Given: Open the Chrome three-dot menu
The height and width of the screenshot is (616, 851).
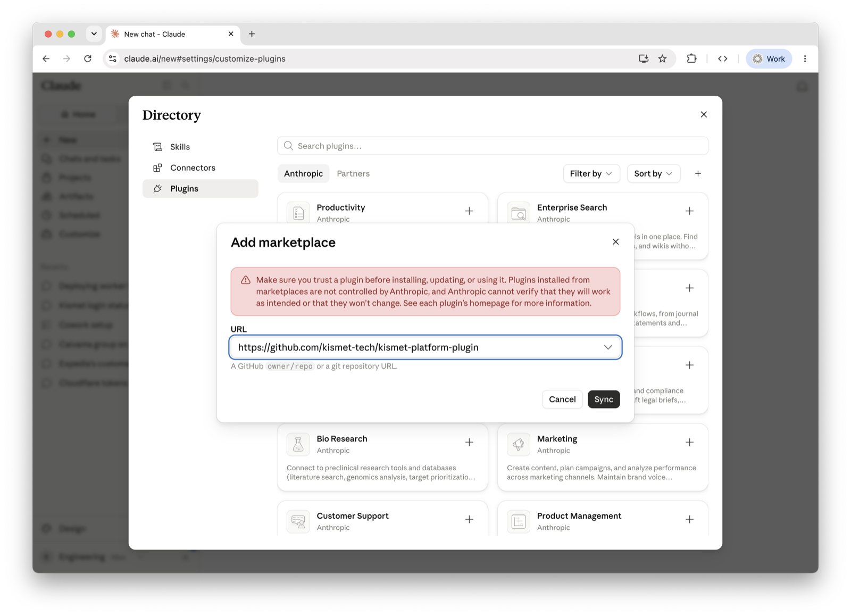Looking at the screenshot, I should 805,59.
